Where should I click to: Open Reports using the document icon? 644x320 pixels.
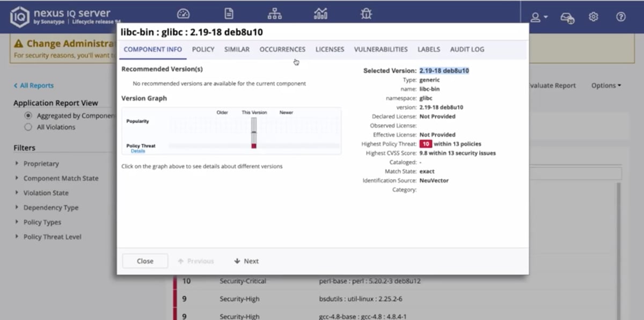pos(229,14)
